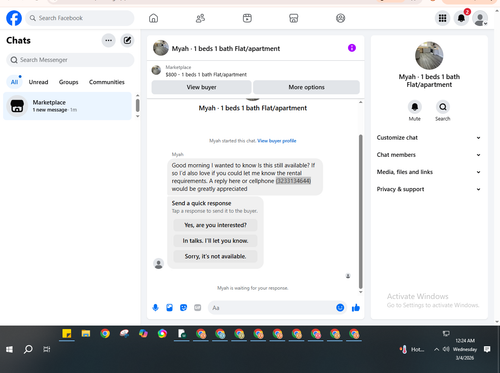Open the Windows taskbar search icon
This screenshot has width=500, height=373.
click(28, 349)
